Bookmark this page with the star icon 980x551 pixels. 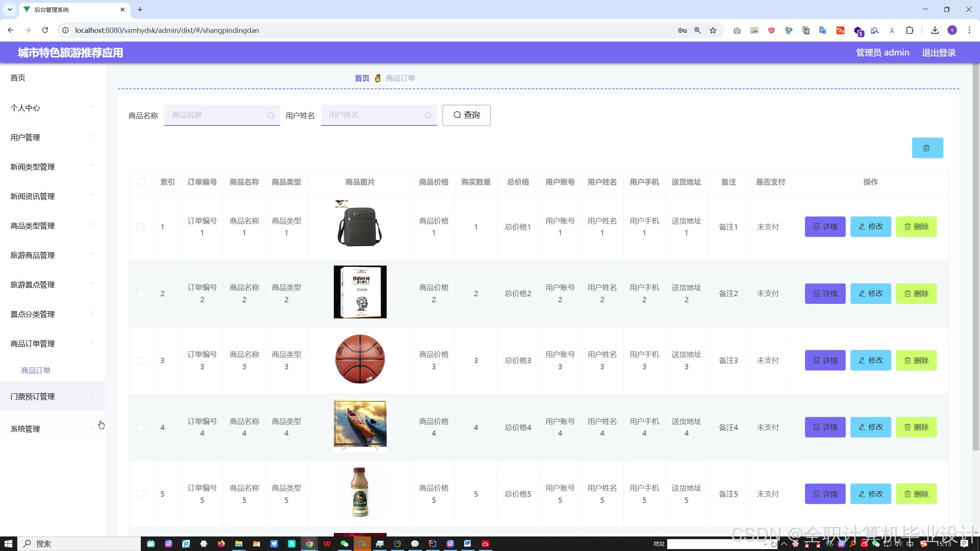coord(713,30)
